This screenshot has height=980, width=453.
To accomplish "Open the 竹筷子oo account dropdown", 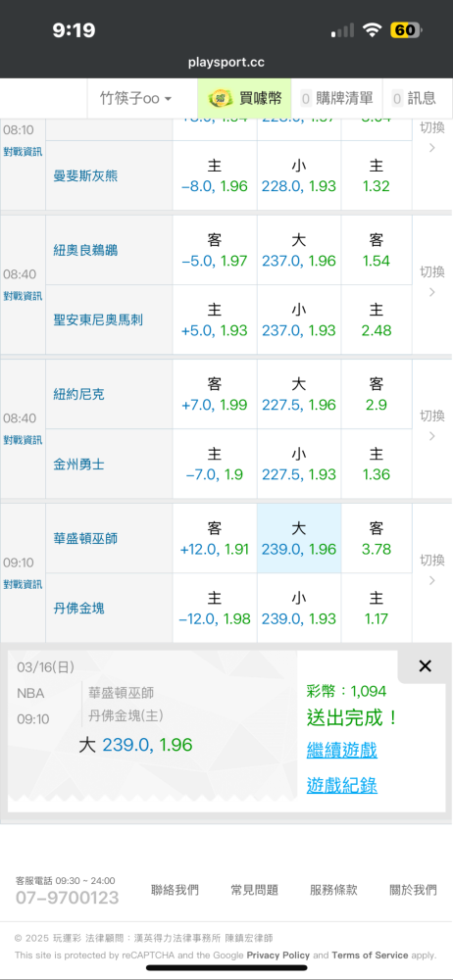I will [135, 98].
